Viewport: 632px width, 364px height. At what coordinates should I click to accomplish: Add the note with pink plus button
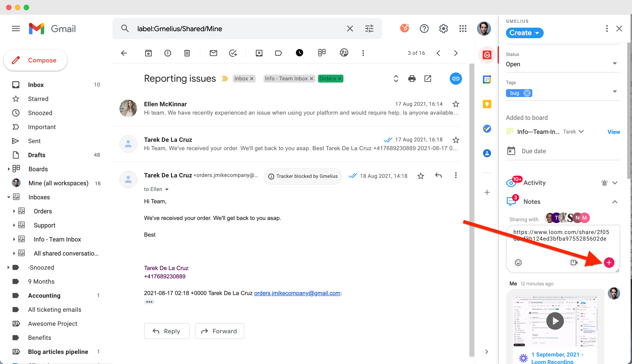point(609,263)
